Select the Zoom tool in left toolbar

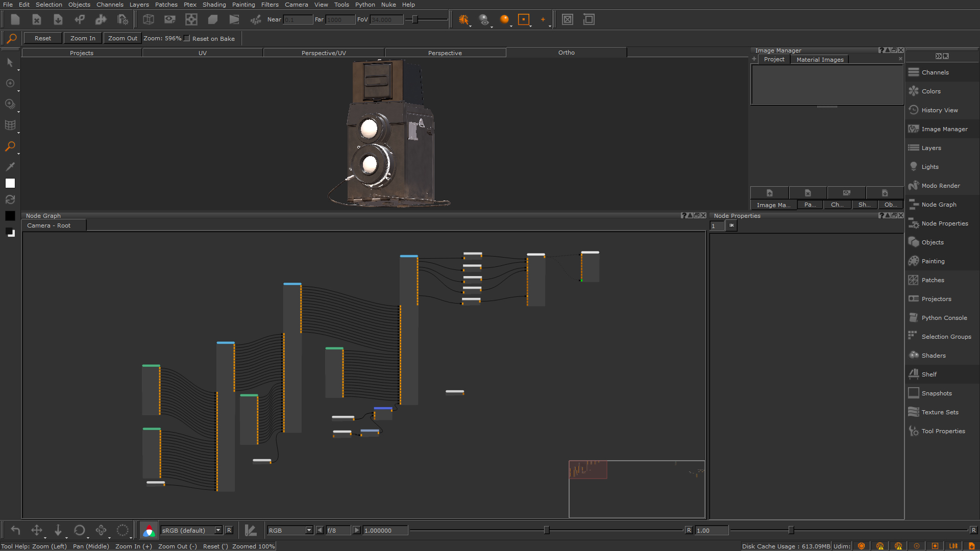tap(10, 146)
